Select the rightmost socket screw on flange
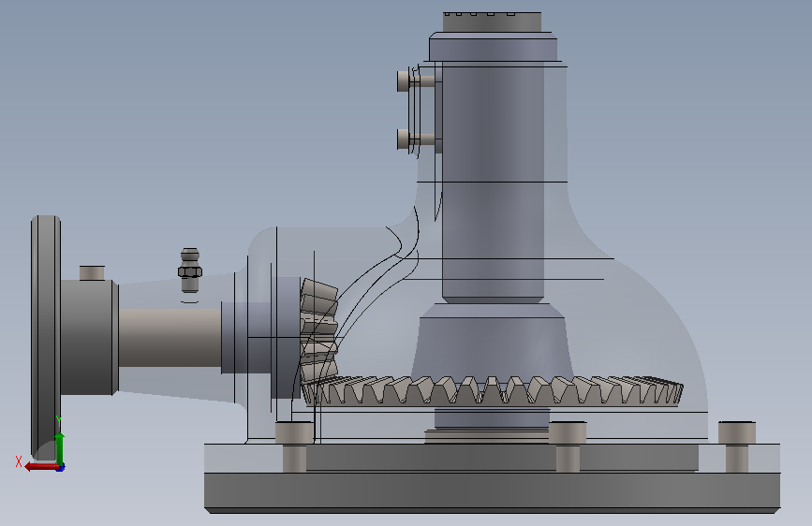Screen dimensions: 812x526 pos(737,446)
